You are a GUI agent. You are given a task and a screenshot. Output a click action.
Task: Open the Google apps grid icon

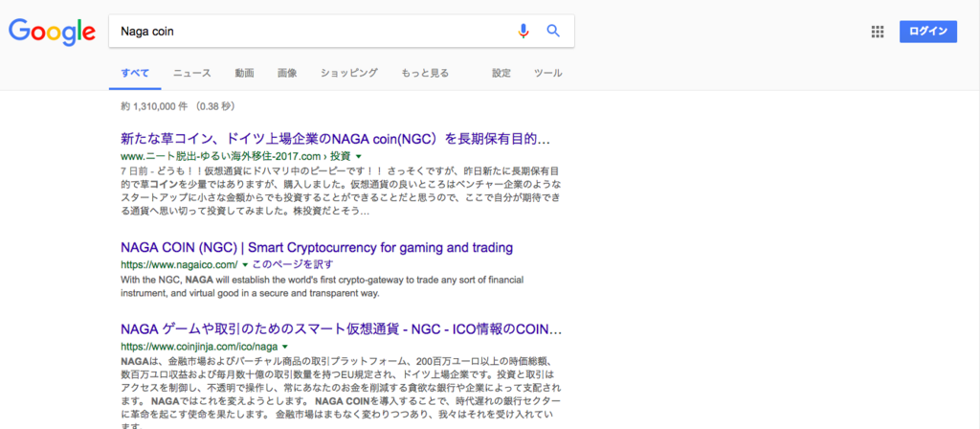878,32
